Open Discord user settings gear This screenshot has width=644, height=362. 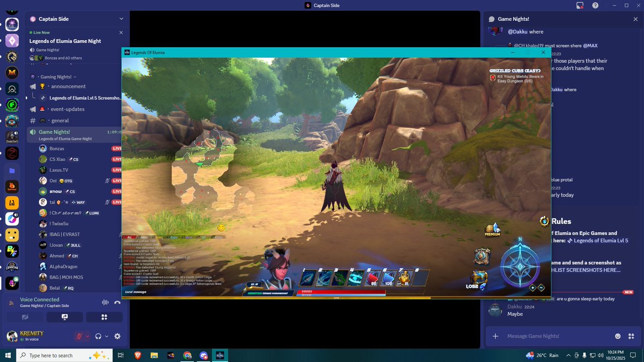pyautogui.click(x=118, y=336)
